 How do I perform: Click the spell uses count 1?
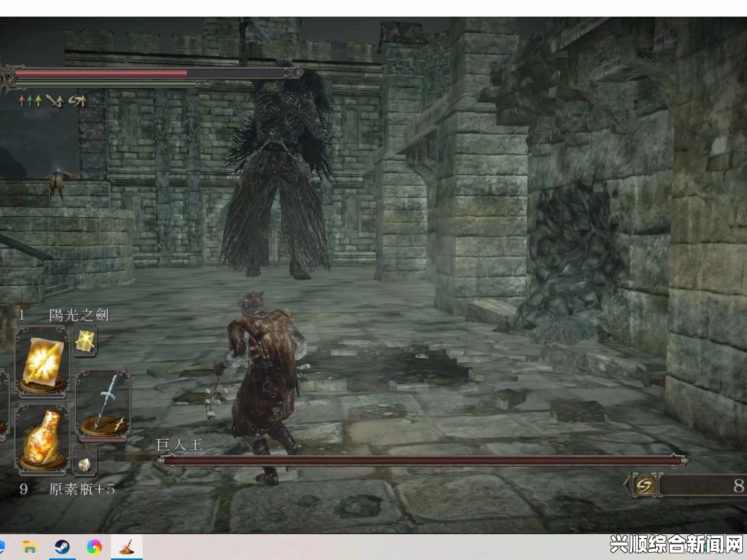click(x=22, y=315)
